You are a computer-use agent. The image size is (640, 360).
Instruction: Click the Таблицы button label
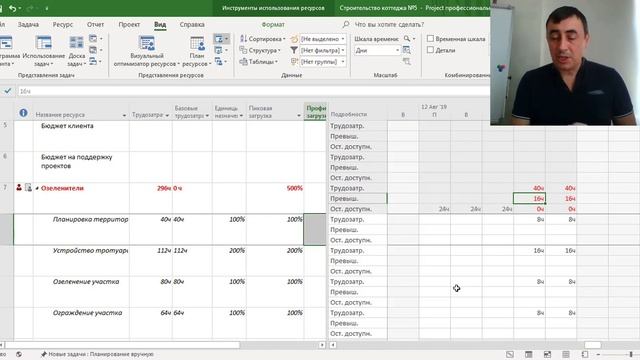click(x=261, y=62)
